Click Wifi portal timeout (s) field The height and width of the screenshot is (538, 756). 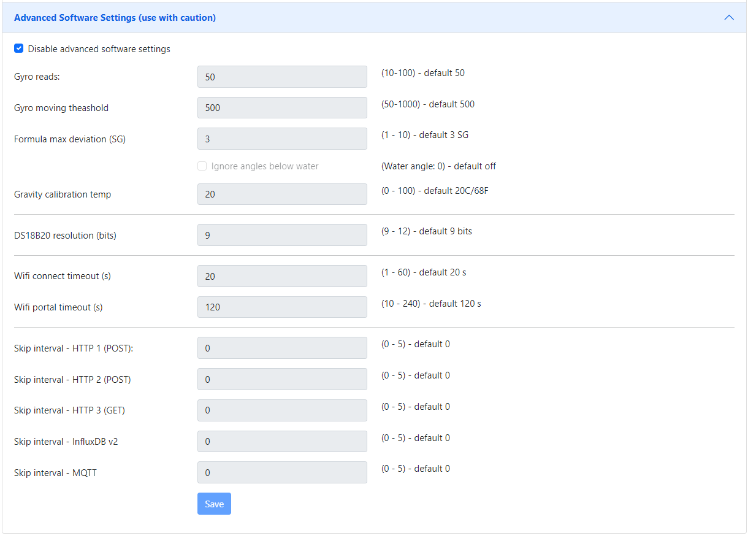pyautogui.click(x=282, y=307)
